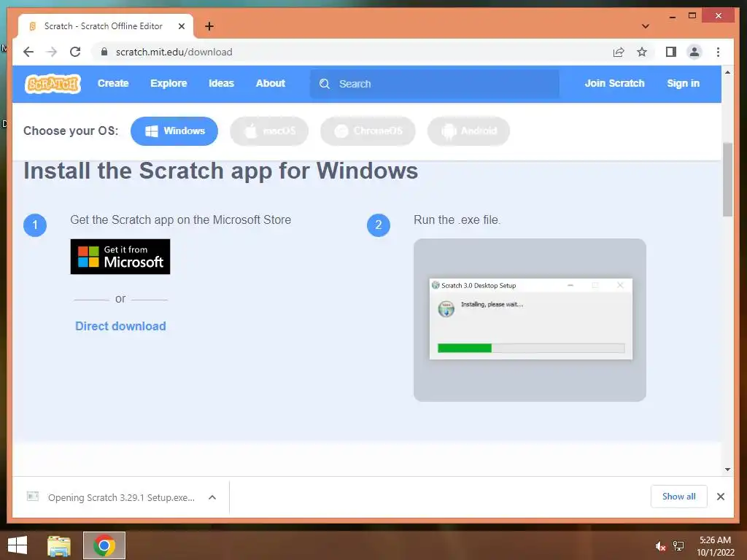Reload the Scratch download page
Screen dimensions: 747x560
click(x=75, y=52)
